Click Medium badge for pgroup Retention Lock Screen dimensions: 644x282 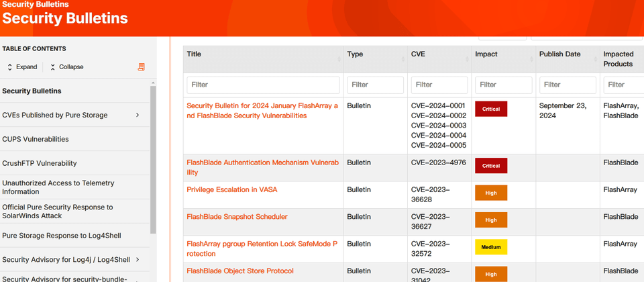click(x=491, y=247)
